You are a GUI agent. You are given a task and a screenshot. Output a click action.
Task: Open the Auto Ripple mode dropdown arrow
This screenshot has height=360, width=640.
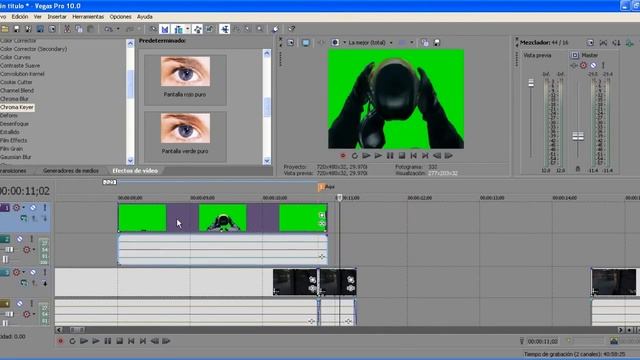point(187,29)
